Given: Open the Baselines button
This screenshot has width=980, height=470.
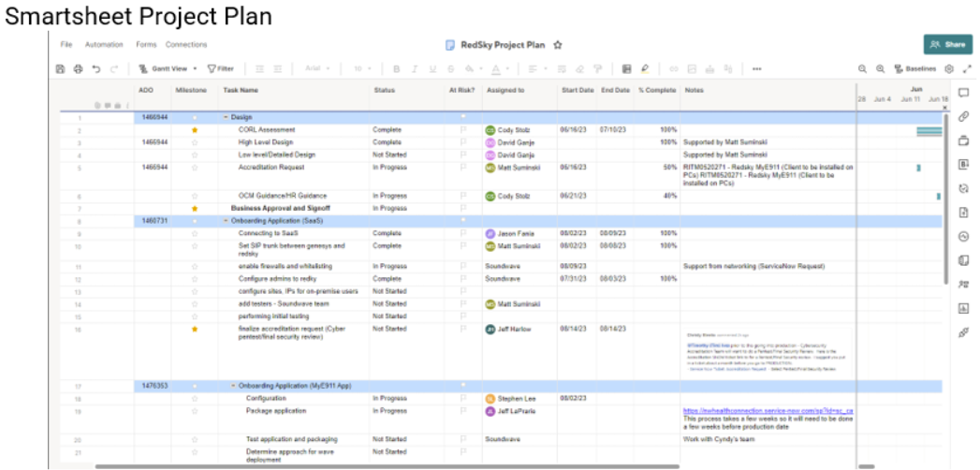Looking at the screenshot, I should [915, 68].
